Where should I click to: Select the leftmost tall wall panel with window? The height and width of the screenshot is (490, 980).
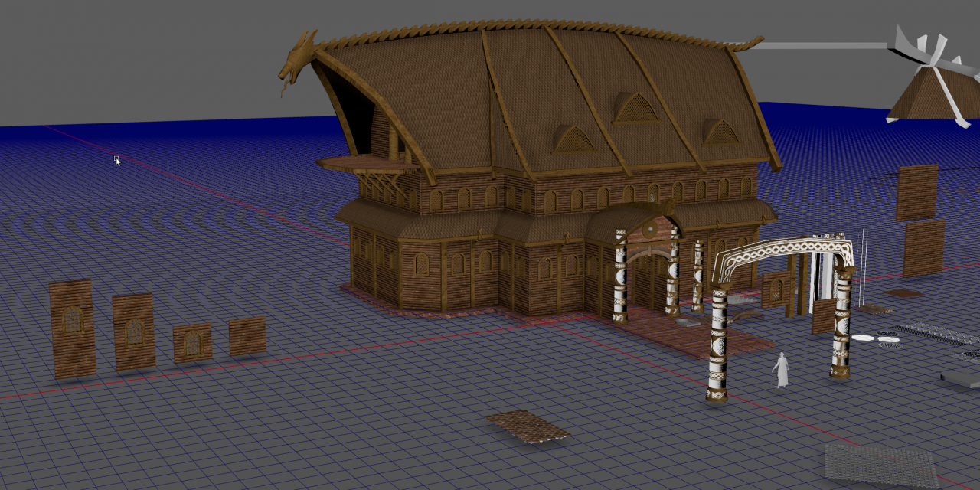tap(73, 328)
